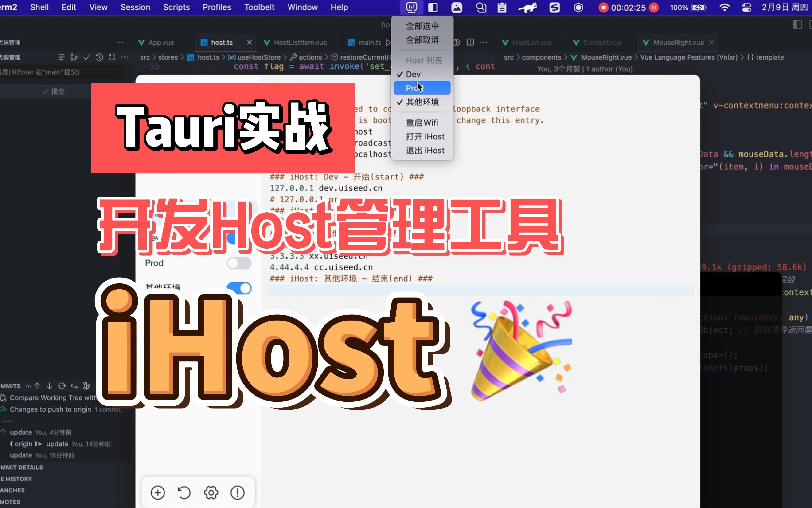This screenshot has height=508, width=812.
Task: Click the commit message input field
Action: [62, 72]
